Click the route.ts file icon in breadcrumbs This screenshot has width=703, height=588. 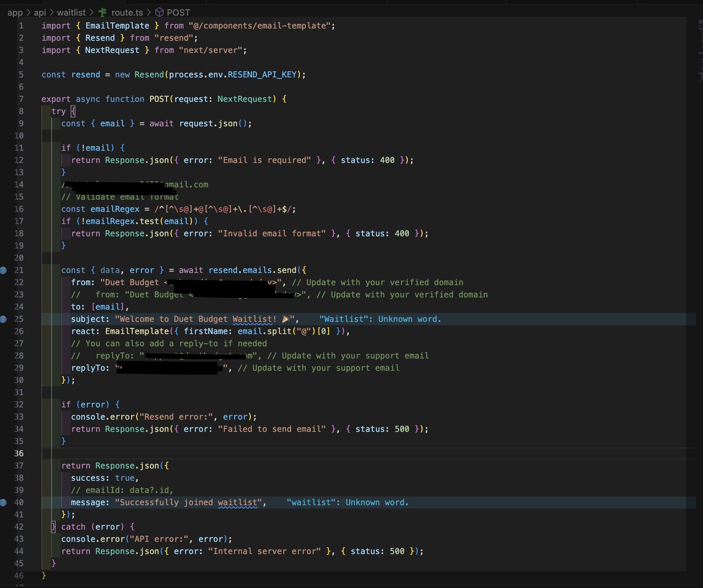(103, 12)
